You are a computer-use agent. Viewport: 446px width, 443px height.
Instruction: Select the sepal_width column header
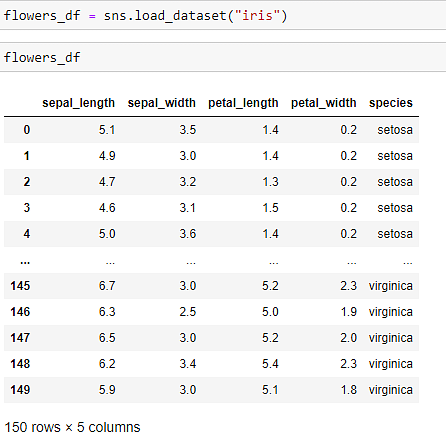click(162, 103)
